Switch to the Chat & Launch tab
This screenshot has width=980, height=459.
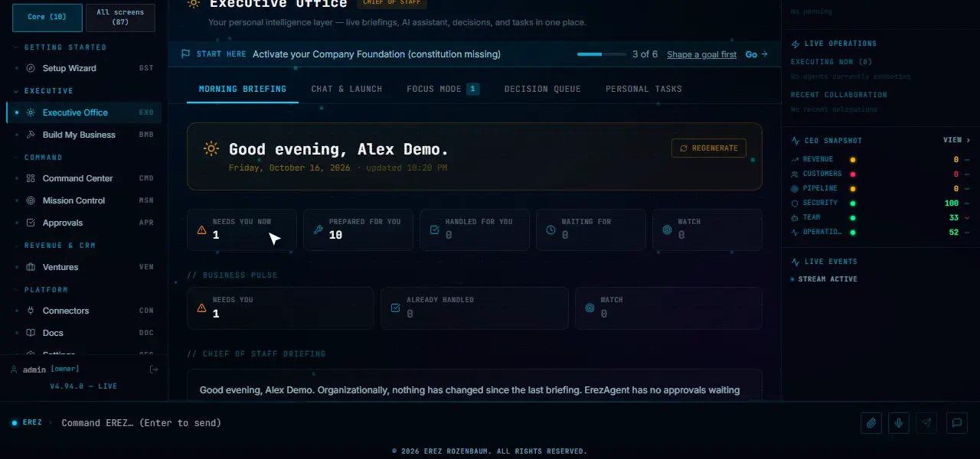(x=347, y=89)
